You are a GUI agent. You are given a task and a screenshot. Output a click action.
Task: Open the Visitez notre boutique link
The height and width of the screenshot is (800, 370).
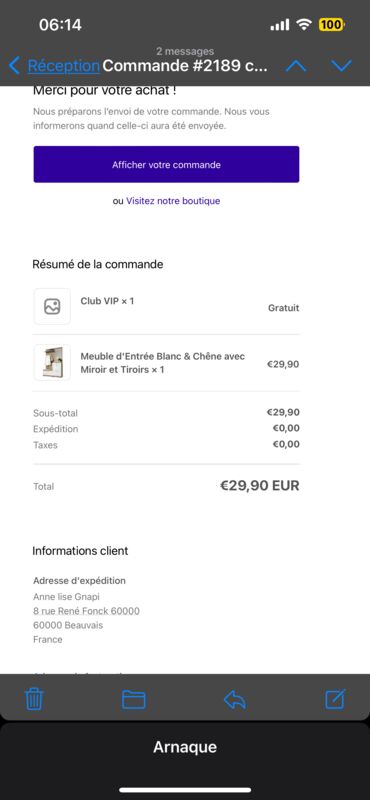(x=173, y=201)
